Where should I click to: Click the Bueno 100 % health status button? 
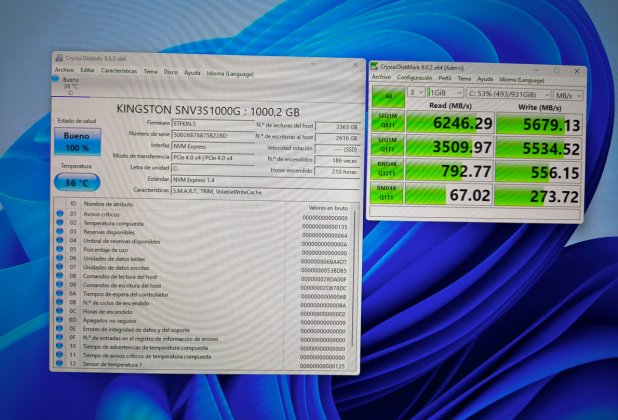(77, 141)
